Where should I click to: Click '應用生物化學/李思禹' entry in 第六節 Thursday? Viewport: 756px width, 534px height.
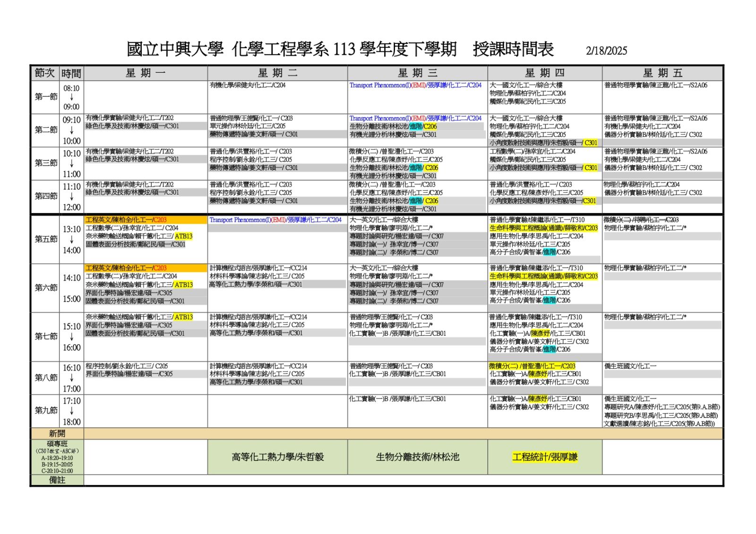536,285
